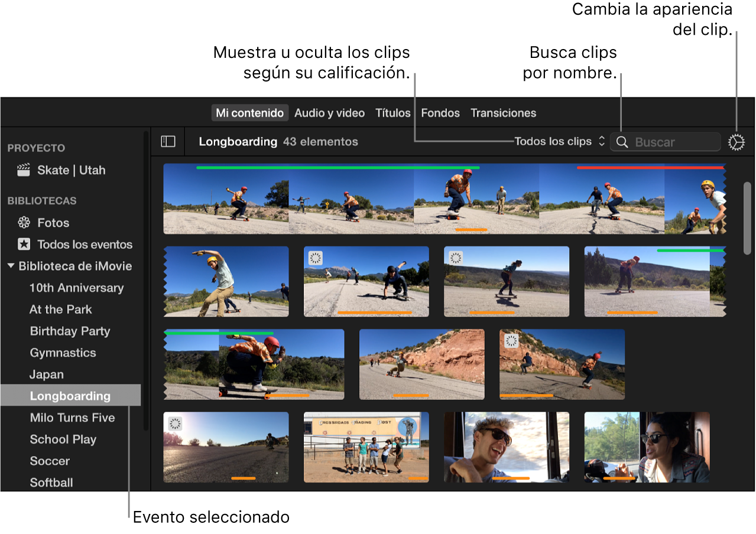
Task: Click the Todos los eventos star icon
Action: (24, 244)
